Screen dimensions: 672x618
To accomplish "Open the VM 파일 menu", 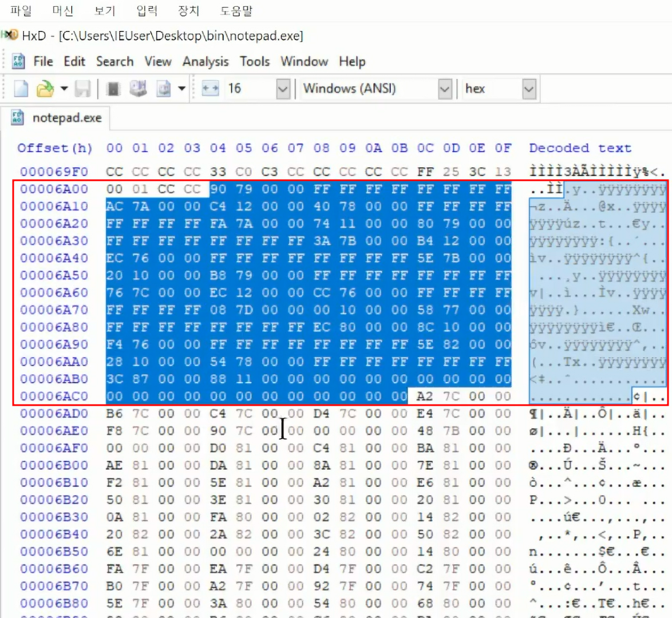I will (21, 10).
